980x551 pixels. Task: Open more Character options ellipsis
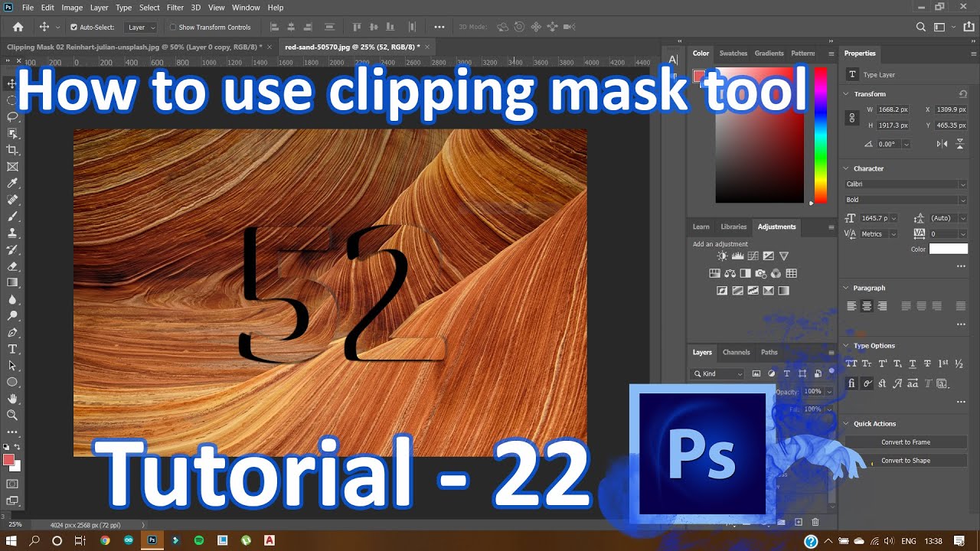tap(962, 266)
